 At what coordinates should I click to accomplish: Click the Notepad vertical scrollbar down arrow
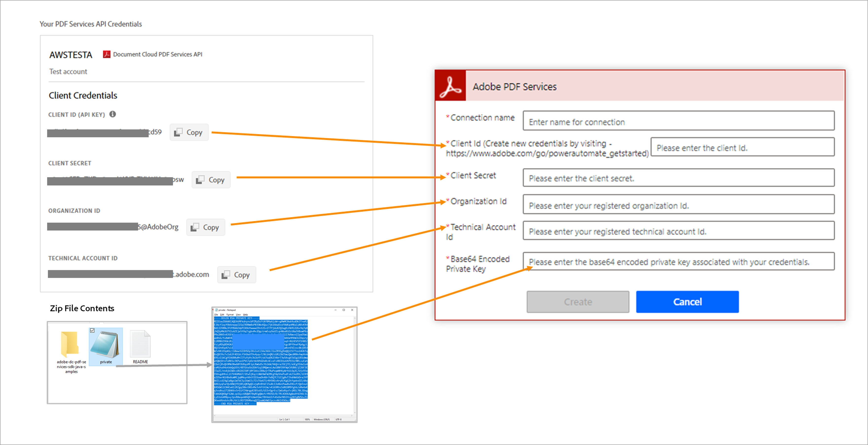tap(354, 413)
